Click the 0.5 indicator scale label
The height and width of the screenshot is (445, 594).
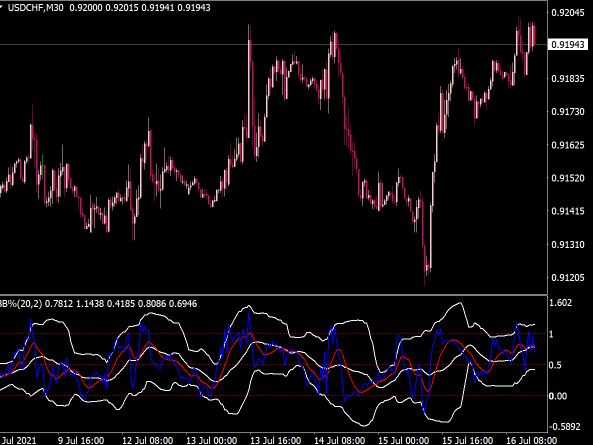[555, 365]
